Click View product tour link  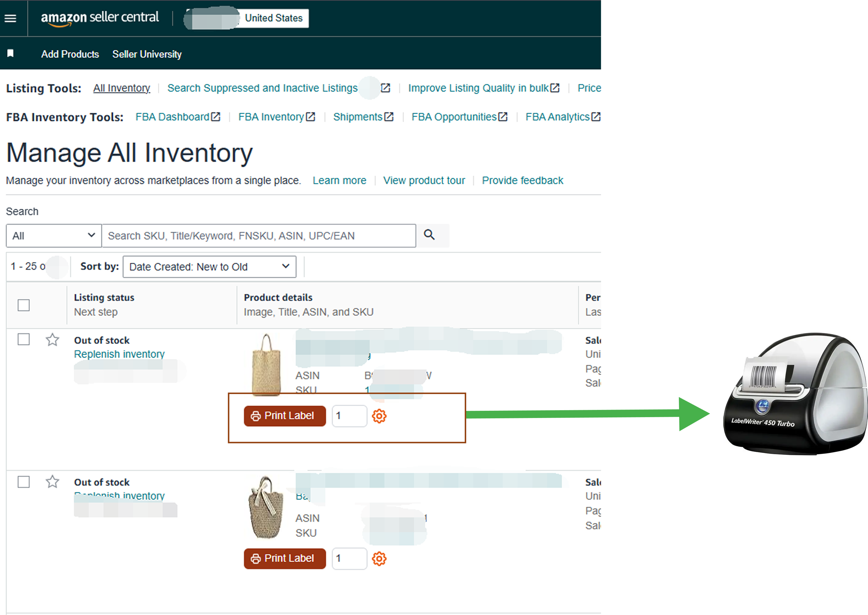point(424,180)
